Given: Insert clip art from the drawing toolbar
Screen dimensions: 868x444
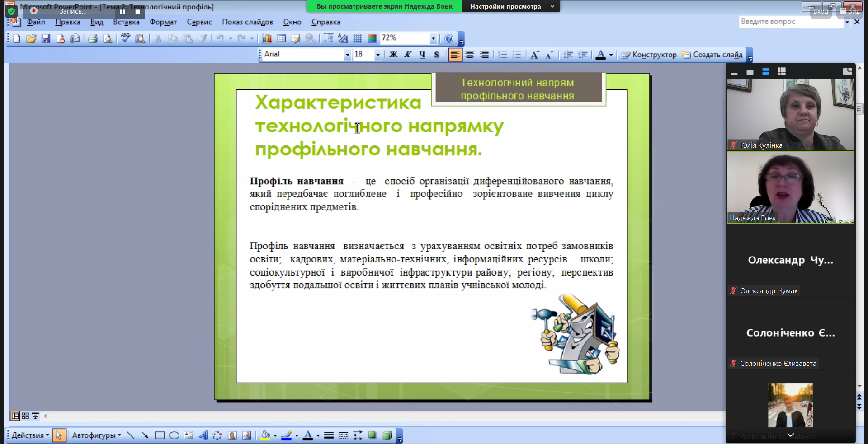Looking at the screenshot, I should (x=232, y=435).
